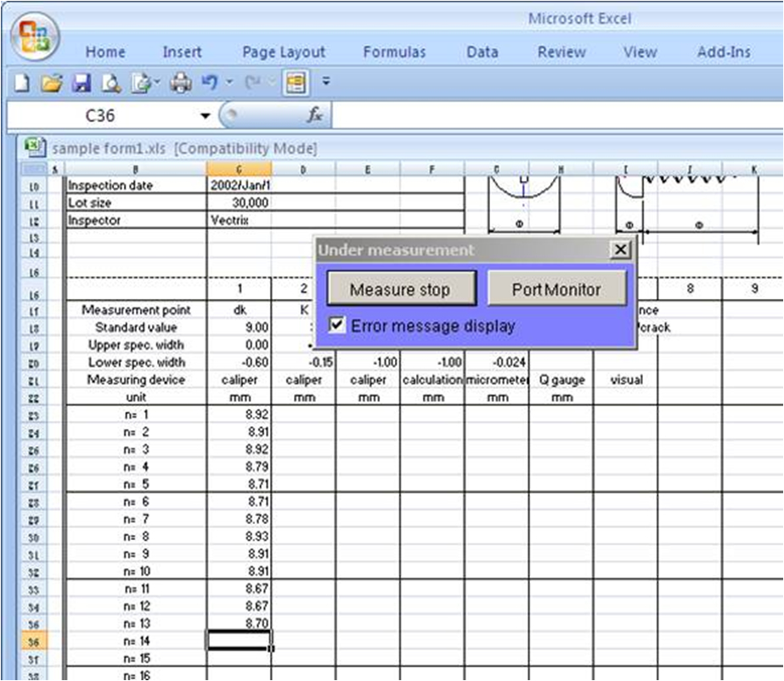
Task: Click the Select All corner button
Action: [33, 169]
